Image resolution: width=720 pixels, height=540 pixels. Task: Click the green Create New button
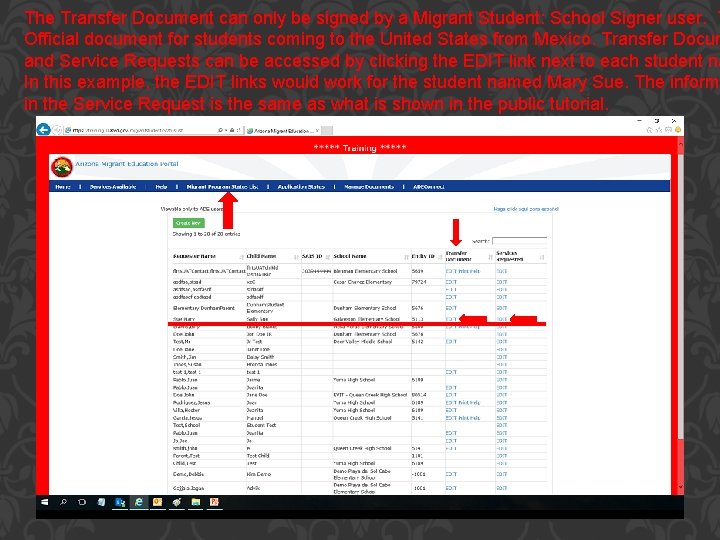click(189, 223)
